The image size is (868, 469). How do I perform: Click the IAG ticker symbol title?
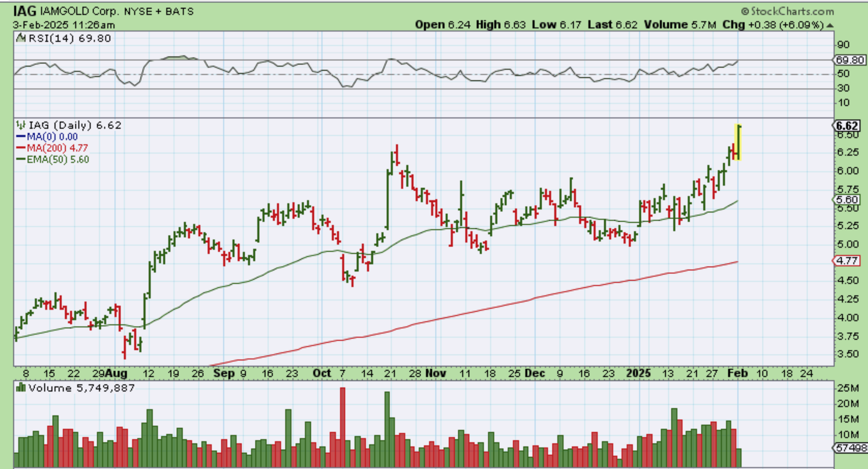point(25,11)
